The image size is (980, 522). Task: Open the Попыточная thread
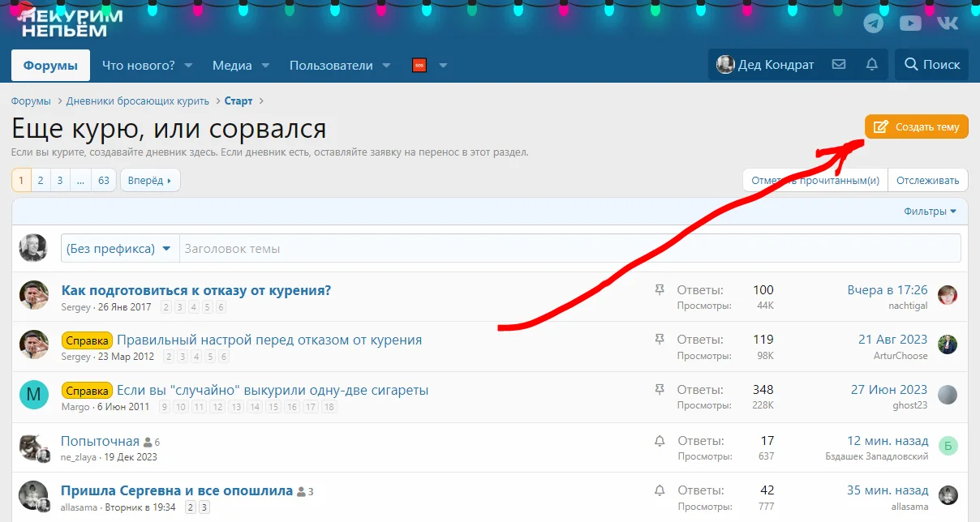[x=100, y=441]
